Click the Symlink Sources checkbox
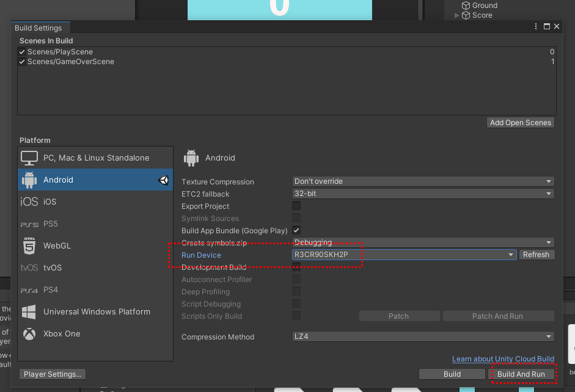This screenshot has height=392, width=575. [296, 219]
